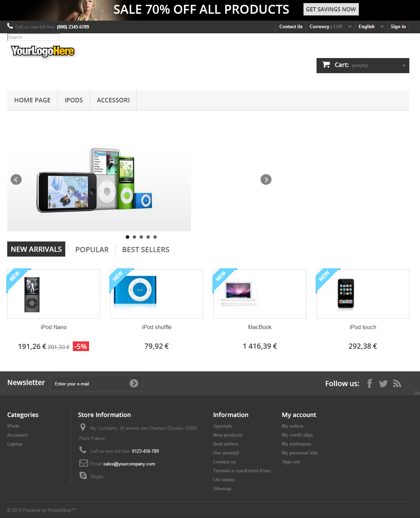
Task: Click GET SAVINGS NOW button
Action: click(331, 9)
